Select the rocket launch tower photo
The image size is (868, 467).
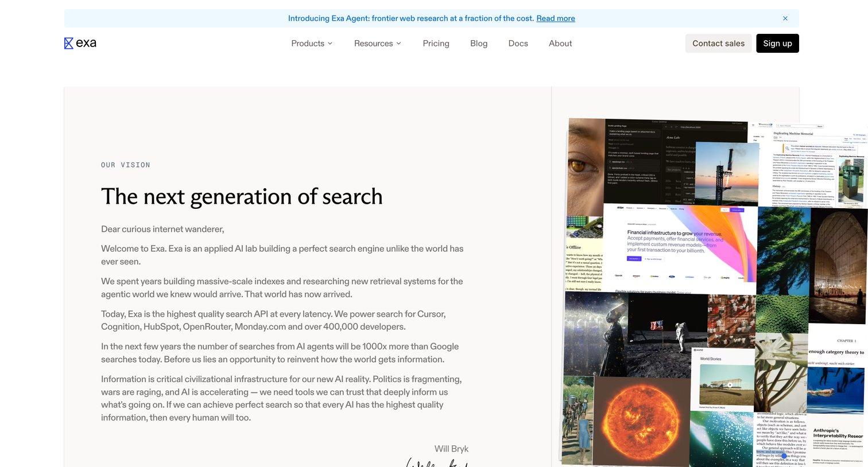click(728, 175)
